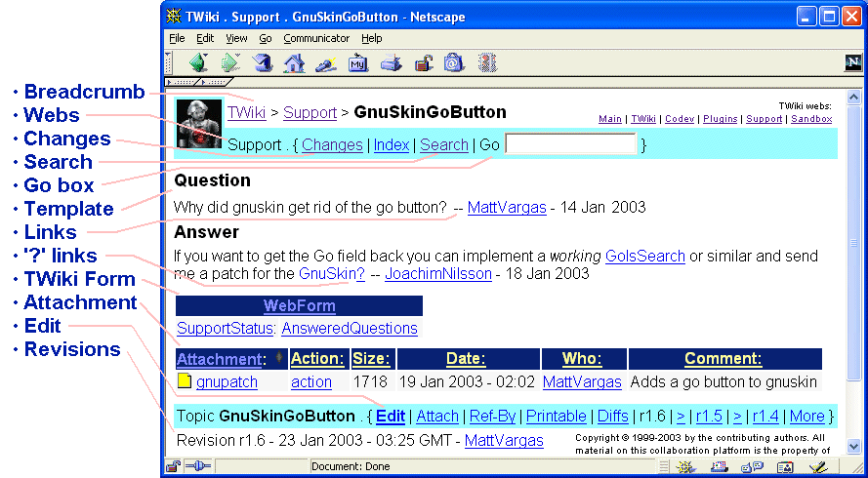
Task: Click the Print printer icon
Action: click(x=391, y=63)
